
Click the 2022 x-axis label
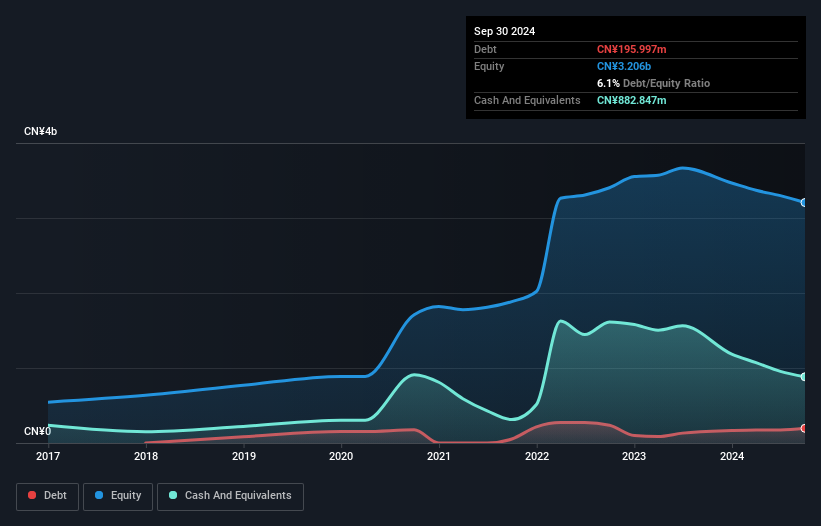(x=537, y=456)
